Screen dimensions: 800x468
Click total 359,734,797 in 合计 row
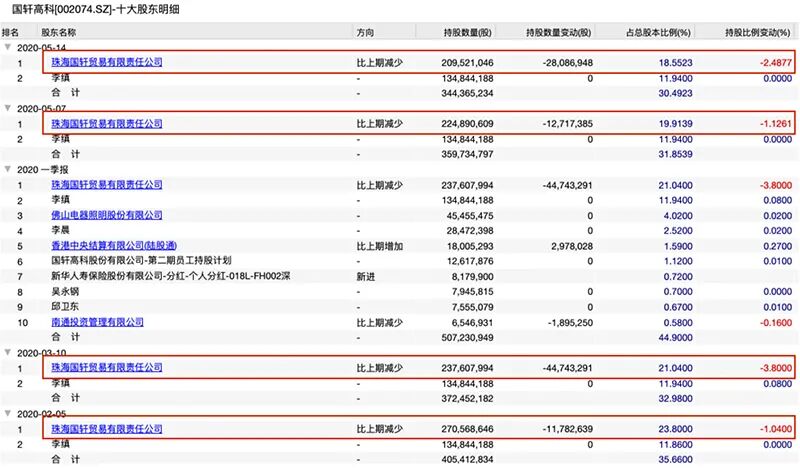coord(467,154)
